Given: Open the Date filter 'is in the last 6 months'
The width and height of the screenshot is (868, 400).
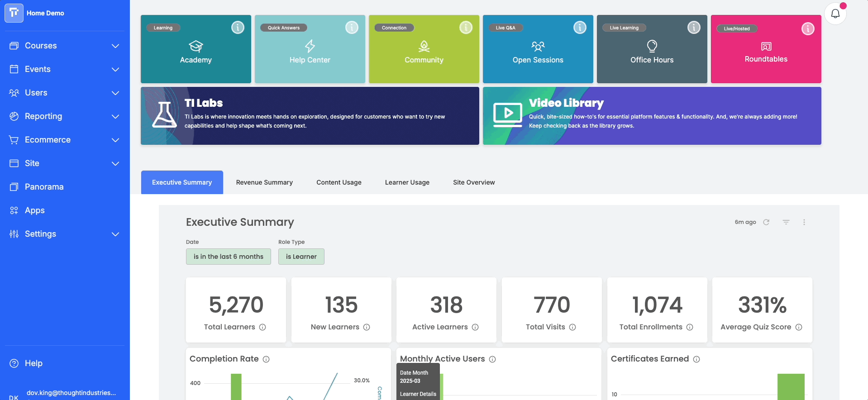Looking at the screenshot, I should 229,257.
